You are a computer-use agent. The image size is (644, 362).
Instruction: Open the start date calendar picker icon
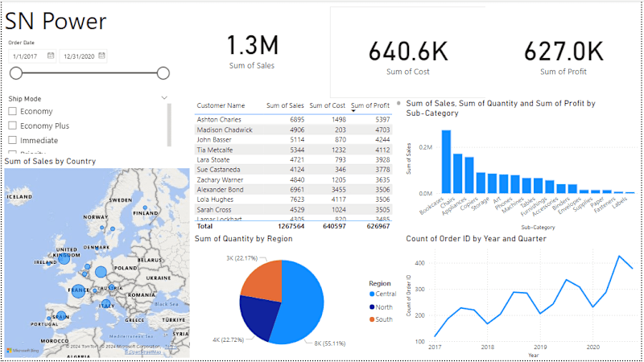point(51,56)
